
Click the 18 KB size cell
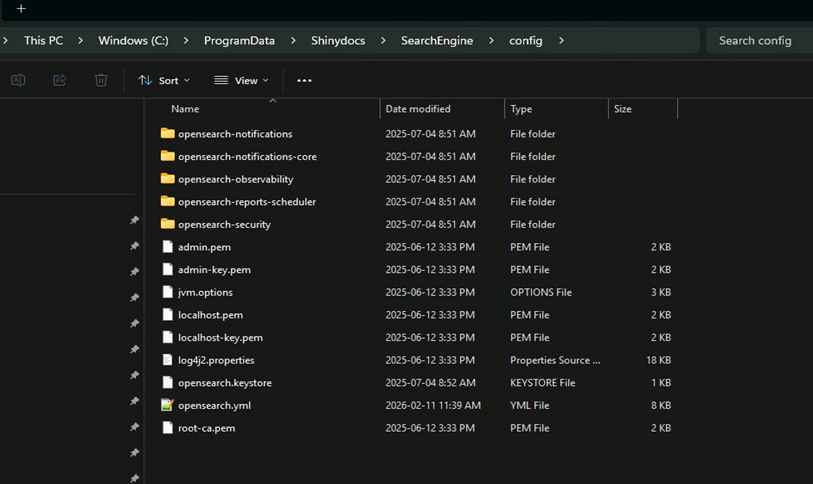(658, 360)
